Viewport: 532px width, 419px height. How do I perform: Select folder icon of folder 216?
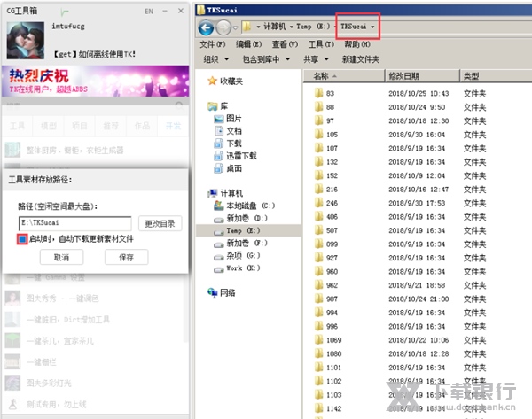[x=318, y=189]
